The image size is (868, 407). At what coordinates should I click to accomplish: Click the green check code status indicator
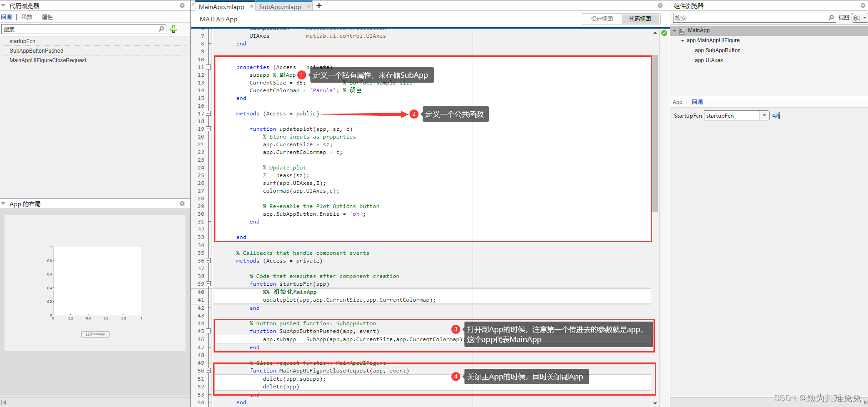664,33
